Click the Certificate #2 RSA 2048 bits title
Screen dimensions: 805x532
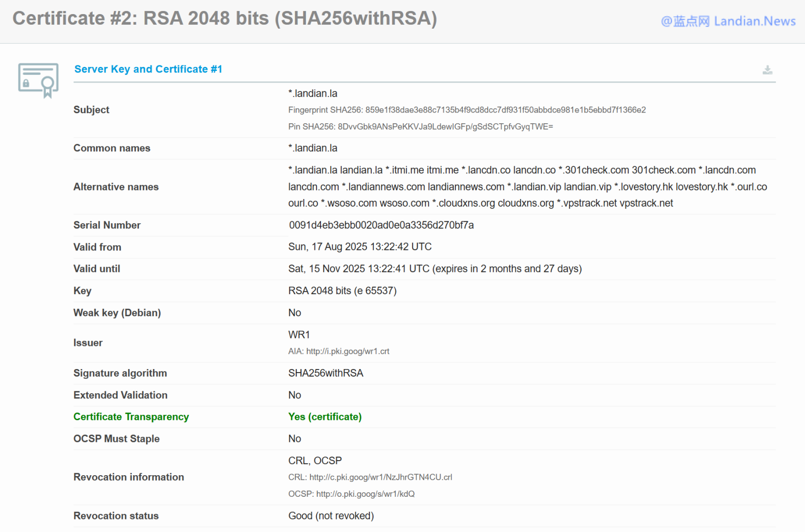click(224, 19)
